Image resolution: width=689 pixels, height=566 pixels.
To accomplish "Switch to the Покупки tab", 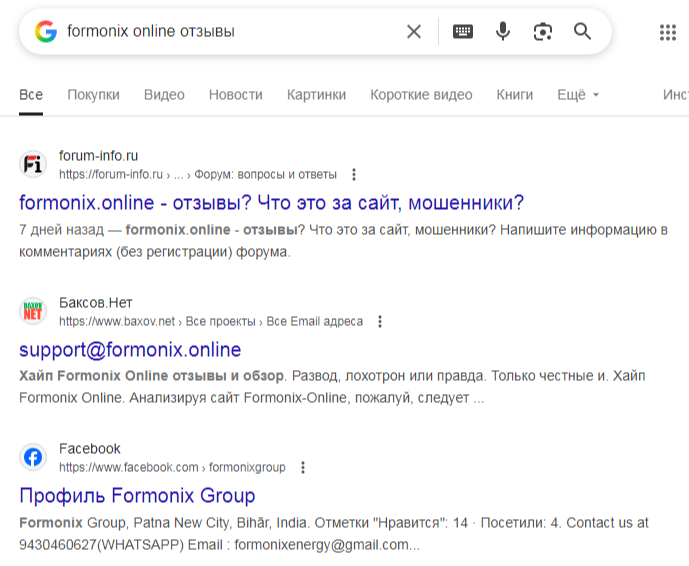I will click(x=94, y=95).
